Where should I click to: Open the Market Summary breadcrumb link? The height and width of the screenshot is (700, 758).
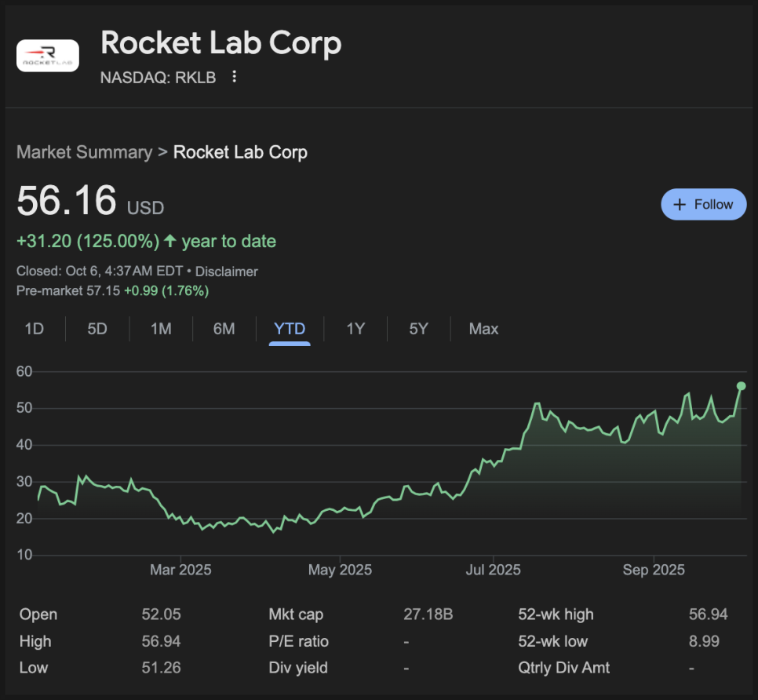coord(84,152)
